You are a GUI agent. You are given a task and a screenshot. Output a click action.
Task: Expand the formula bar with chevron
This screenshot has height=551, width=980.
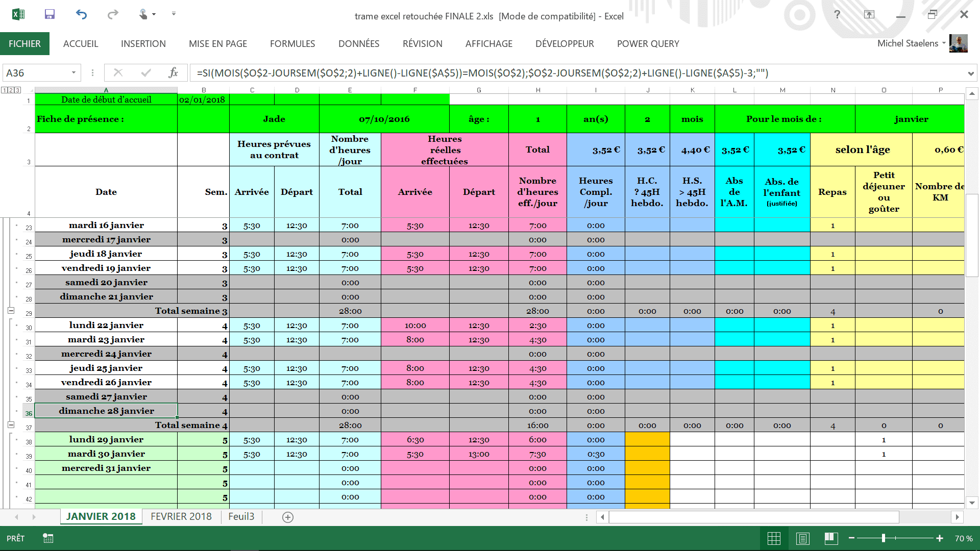pyautogui.click(x=970, y=73)
